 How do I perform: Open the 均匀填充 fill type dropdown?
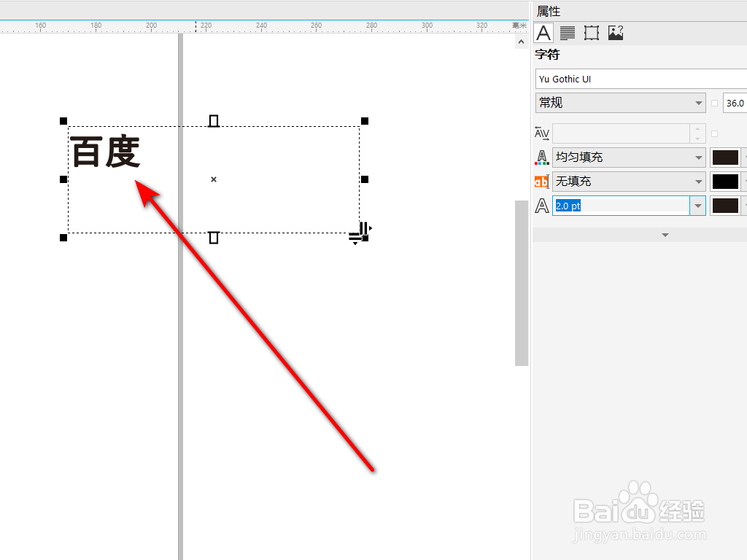click(x=697, y=157)
